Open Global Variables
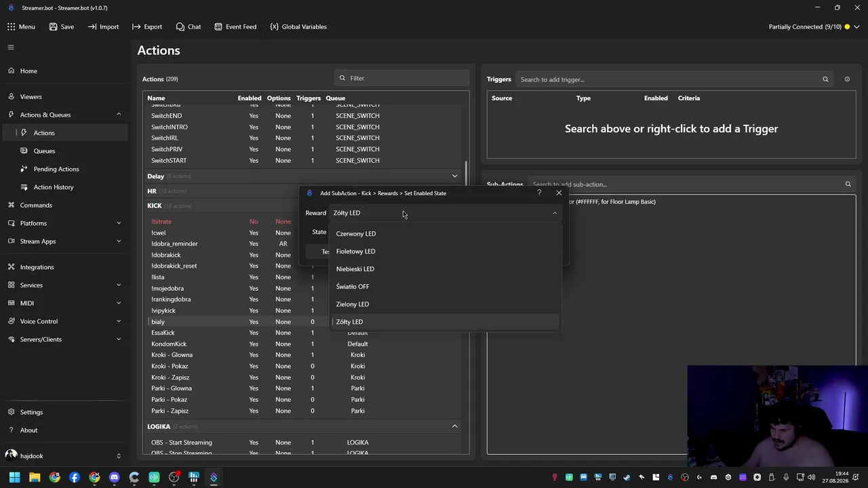Image resolution: width=868 pixels, height=488 pixels. (298, 26)
